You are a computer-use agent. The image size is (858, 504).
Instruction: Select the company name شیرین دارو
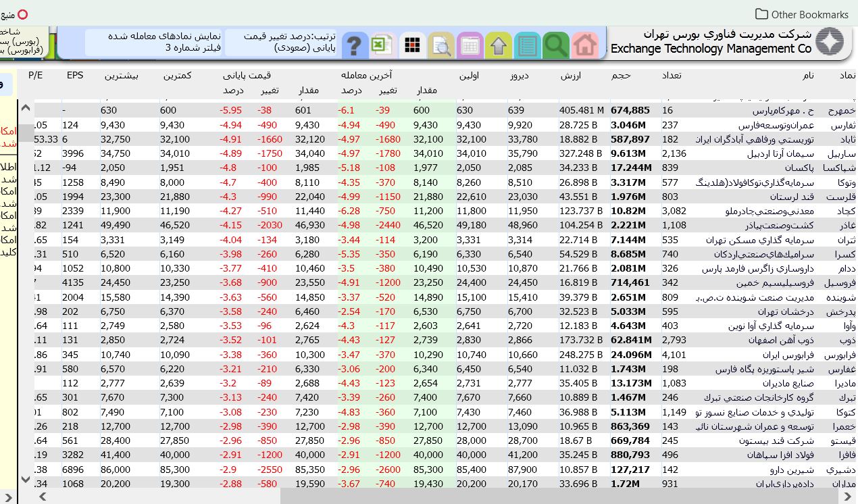(x=792, y=470)
